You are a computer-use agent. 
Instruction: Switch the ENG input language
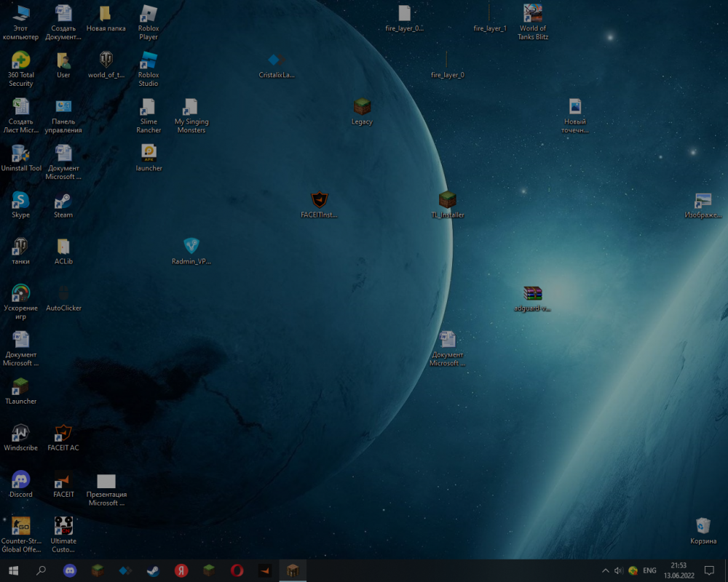pyautogui.click(x=649, y=570)
